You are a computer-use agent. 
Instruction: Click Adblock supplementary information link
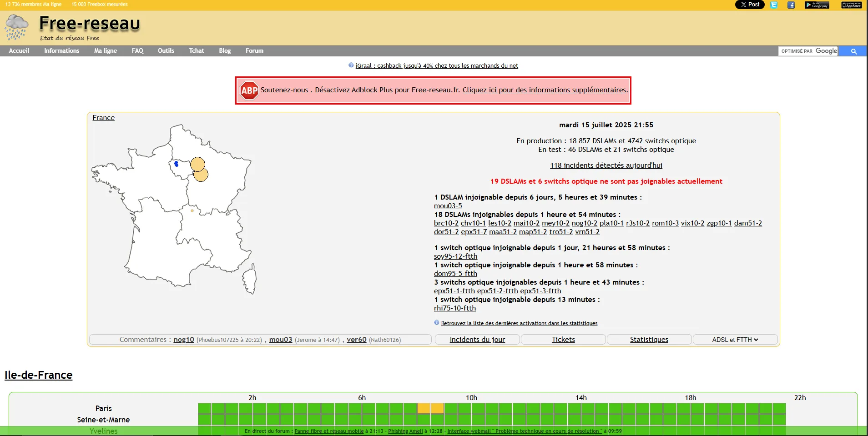click(544, 90)
